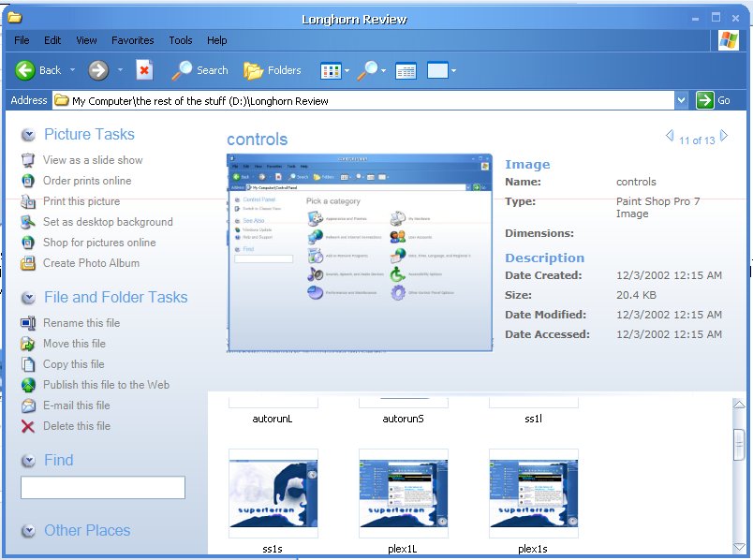The height and width of the screenshot is (560, 753).
Task: Click the Windows flag logo
Action: click(x=729, y=40)
